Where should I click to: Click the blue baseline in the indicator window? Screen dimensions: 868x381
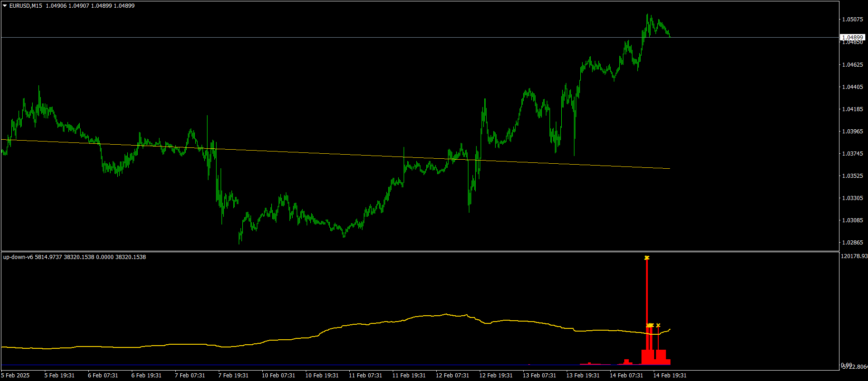tap(335, 365)
